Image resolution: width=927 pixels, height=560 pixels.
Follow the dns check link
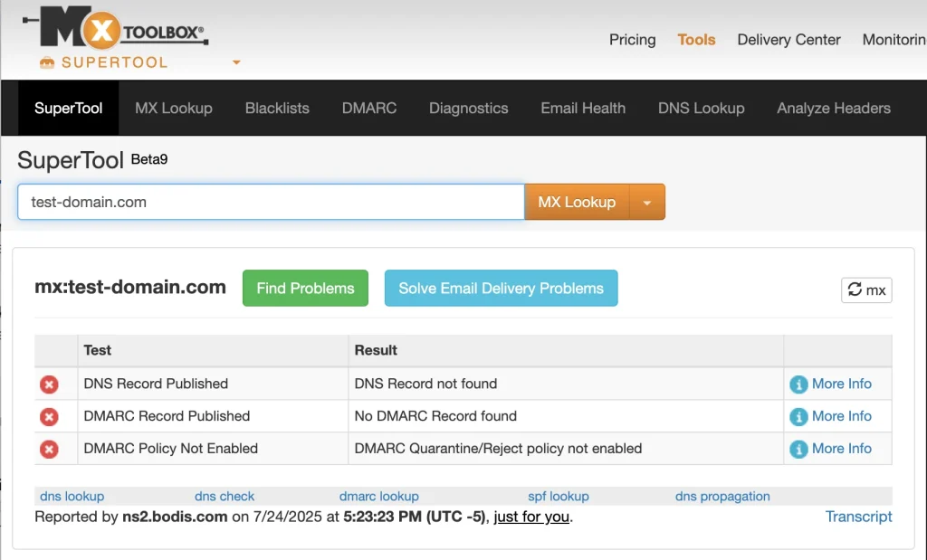pos(225,496)
